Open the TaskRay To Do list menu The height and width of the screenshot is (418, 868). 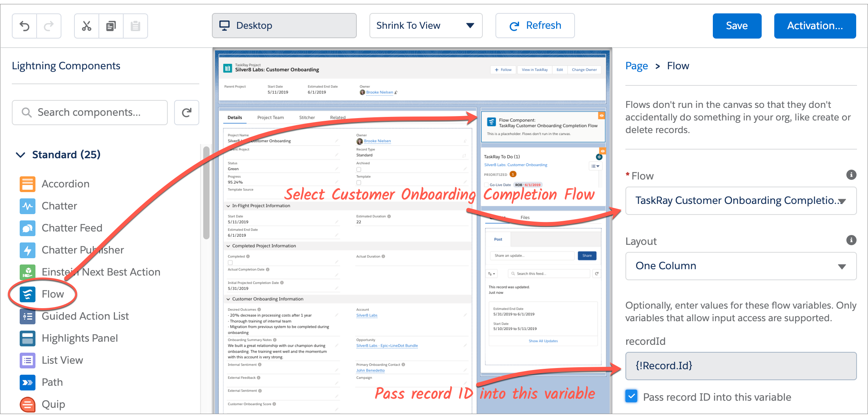(x=595, y=166)
